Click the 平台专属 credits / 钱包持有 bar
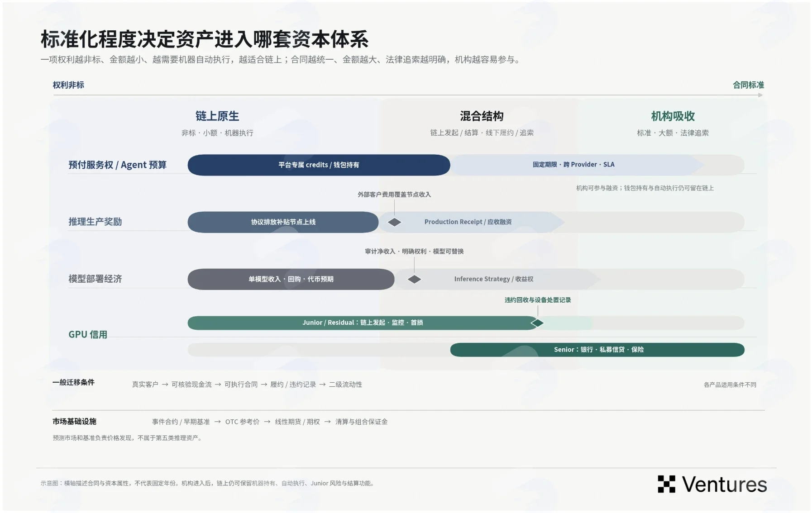 pyautogui.click(x=319, y=165)
